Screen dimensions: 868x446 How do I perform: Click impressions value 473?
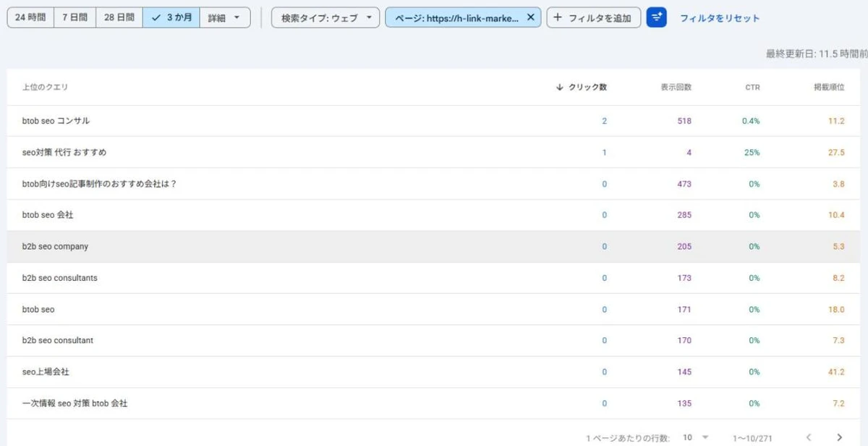coord(684,184)
